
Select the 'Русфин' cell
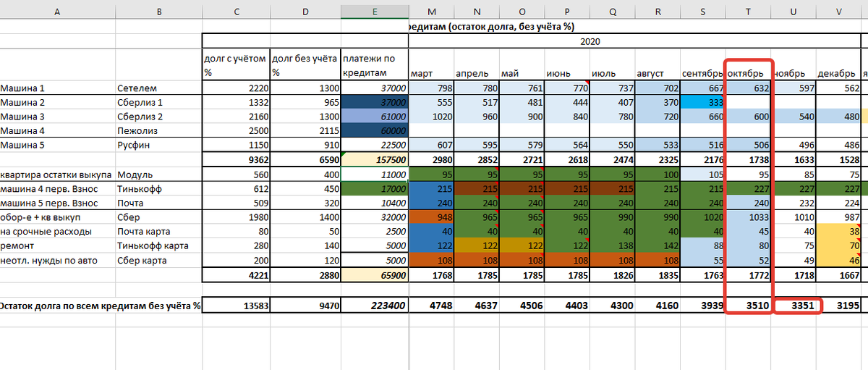158,146
